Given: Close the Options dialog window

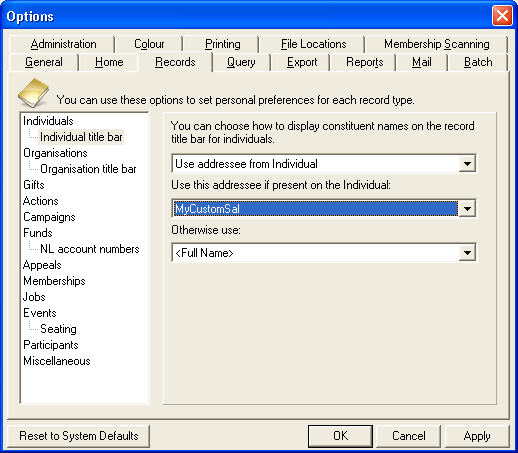Looking at the screenshot, I should click(502, 16).
